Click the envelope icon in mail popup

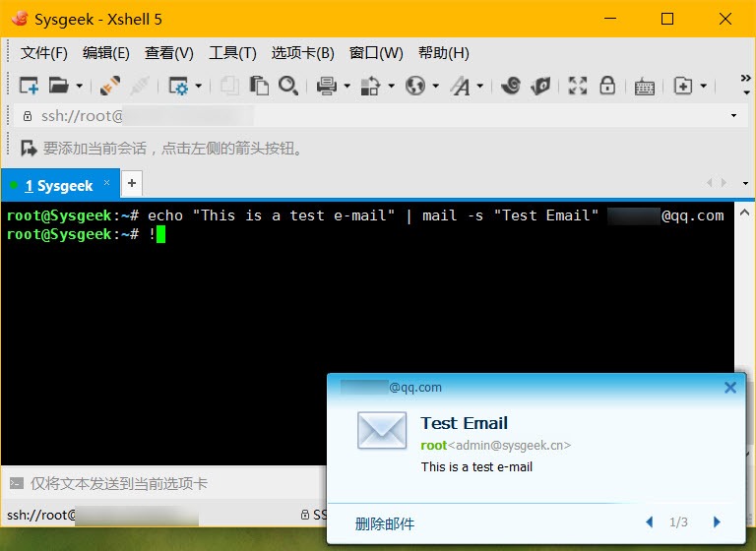382,431
